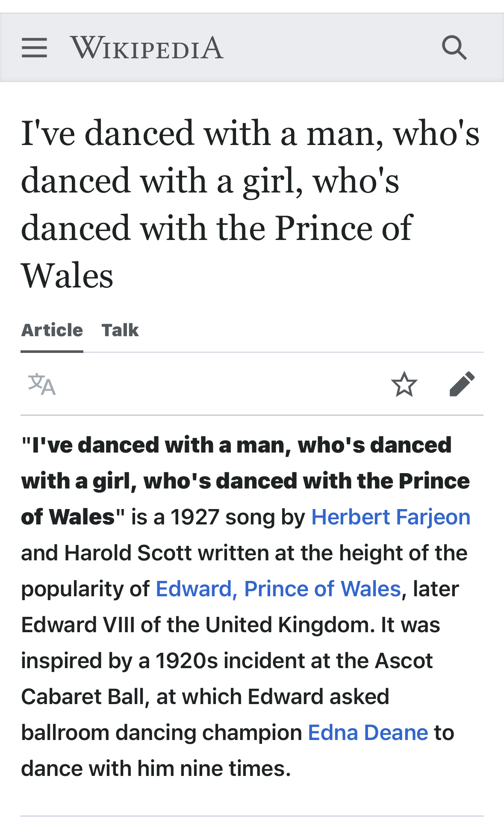Open the Edward, Prince of Wales link
The height and width of the screenshot is (817, 504).
pyautogui.click(x=278, y=589)
